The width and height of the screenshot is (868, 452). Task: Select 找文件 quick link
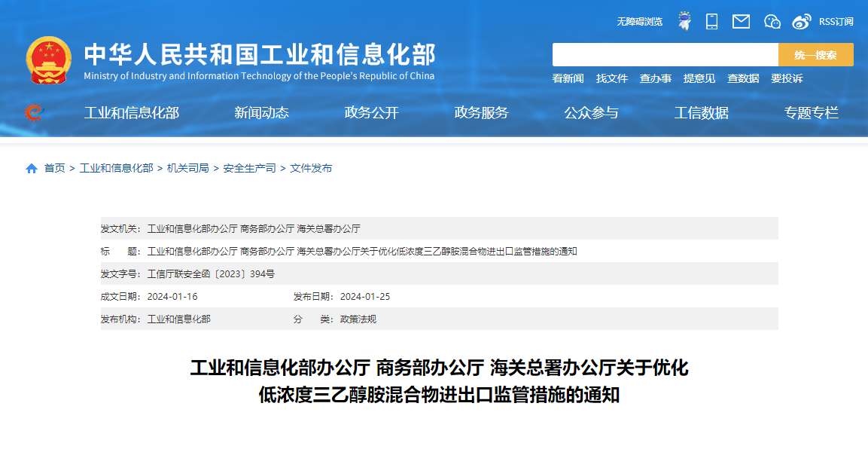612,78
